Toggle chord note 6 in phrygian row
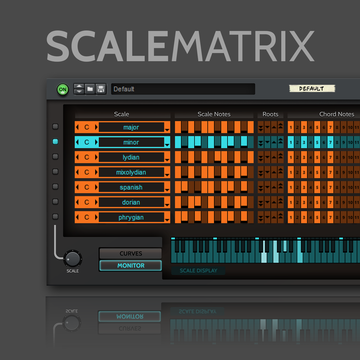Image resolution: width=360 pixels, height=360 pixels. (x=324, y=217)
